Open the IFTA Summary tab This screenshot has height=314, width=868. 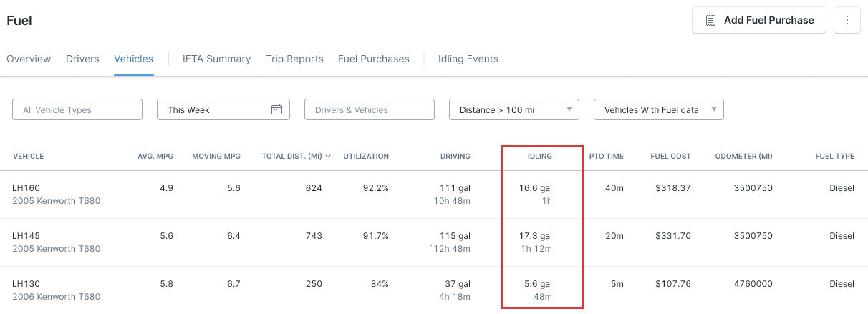pos(216,59)
